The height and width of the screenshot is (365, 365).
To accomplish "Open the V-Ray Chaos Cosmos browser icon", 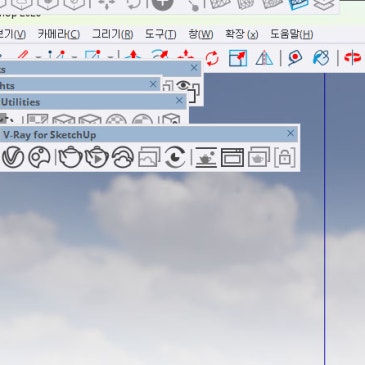I will pos(39,157).
